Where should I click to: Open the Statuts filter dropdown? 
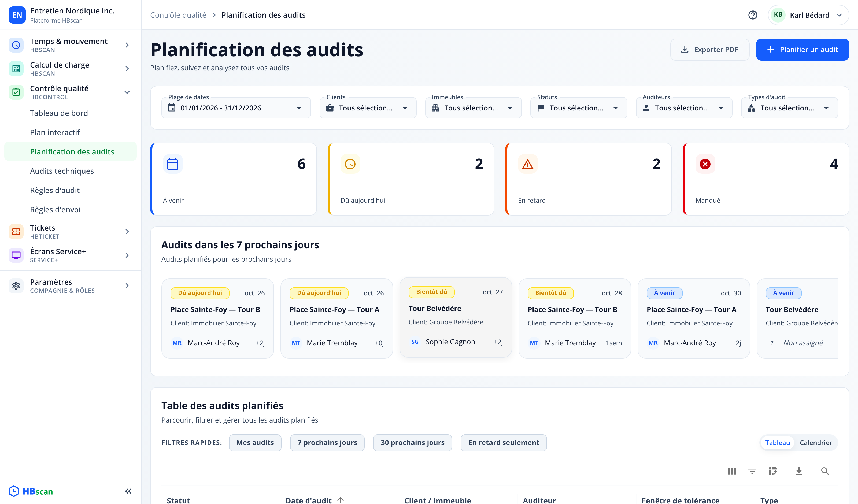click(x=578, y=108)
